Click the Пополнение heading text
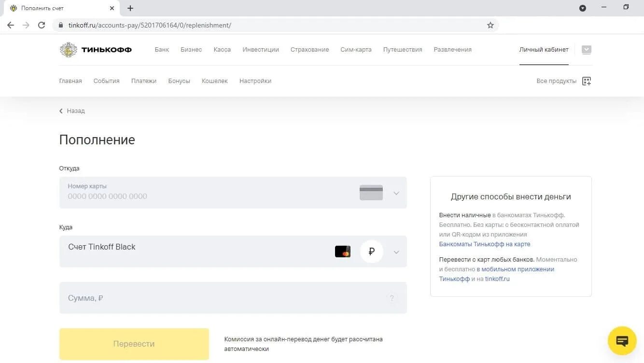This screenshot has width=644, height=363. [x=97, y=140]
